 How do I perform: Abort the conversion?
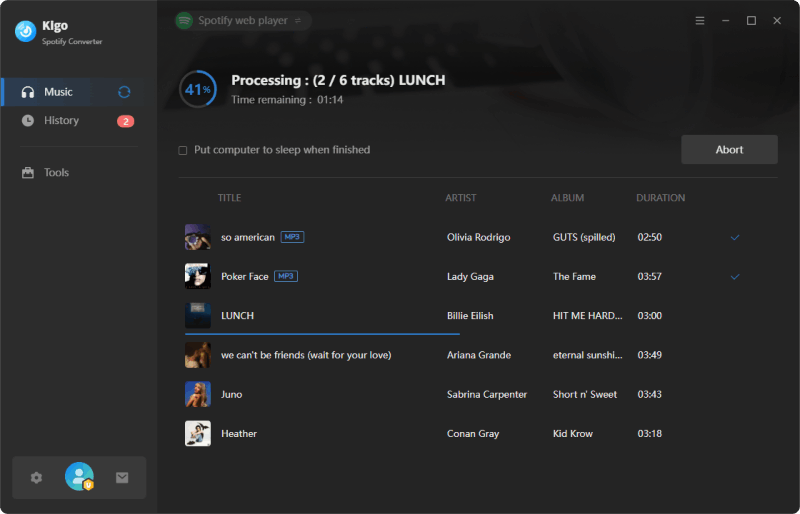[729, 150]
